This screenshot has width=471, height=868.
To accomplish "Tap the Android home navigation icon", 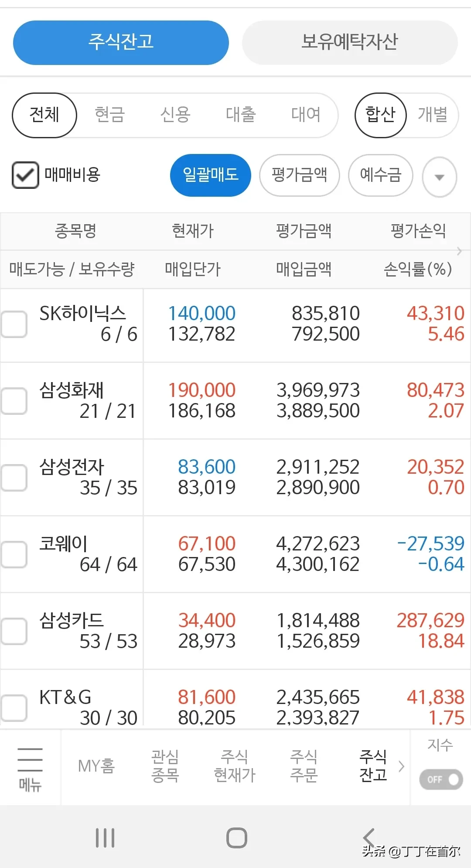I will click(x=236, y=837).
